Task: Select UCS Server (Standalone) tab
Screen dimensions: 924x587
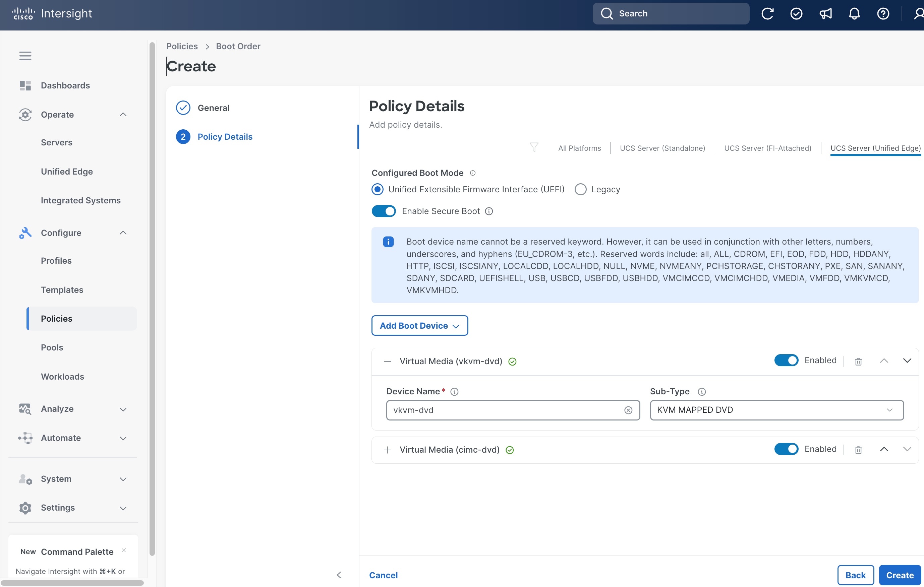Action: (x=662, y=148)
